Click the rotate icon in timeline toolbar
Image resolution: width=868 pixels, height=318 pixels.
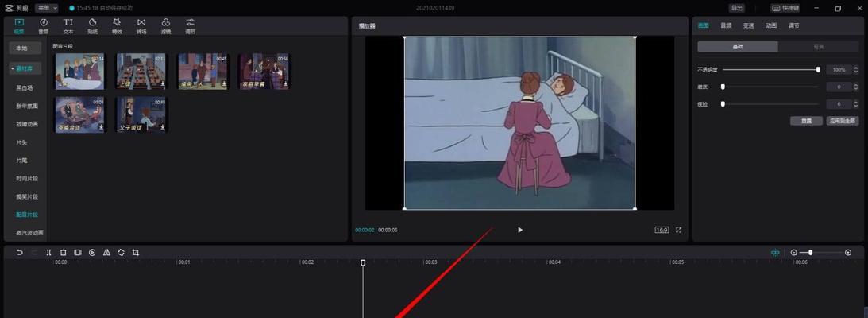pyautogui.click(x=122, y=253)
